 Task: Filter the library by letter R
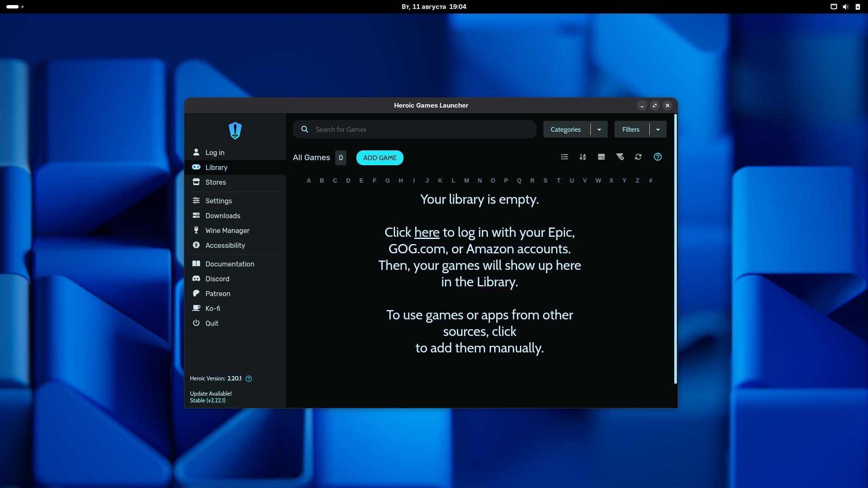pyautogui.click(x=532, y=180)
